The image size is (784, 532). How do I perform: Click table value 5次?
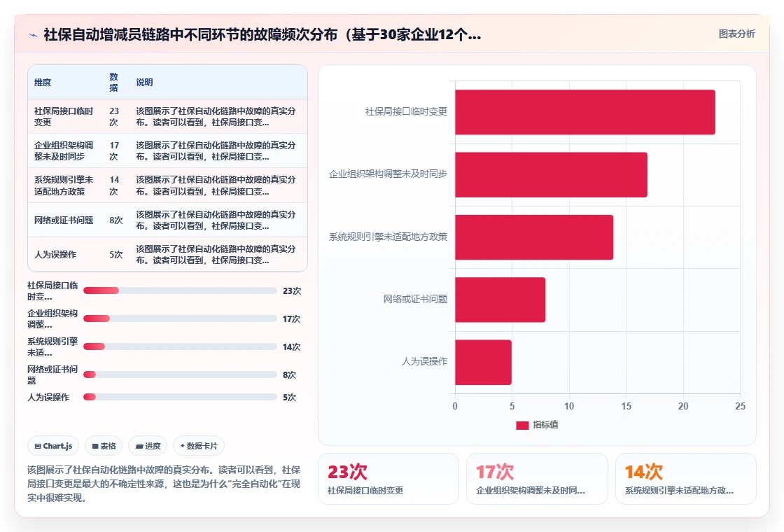pos(116,255)
